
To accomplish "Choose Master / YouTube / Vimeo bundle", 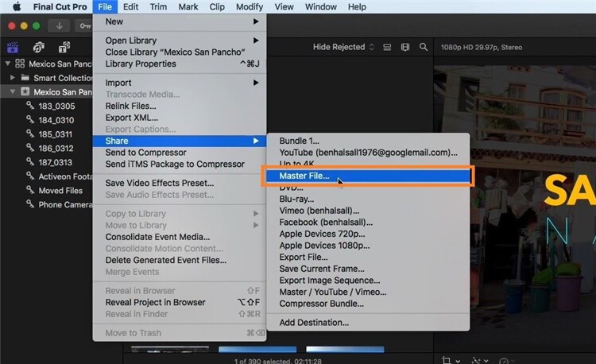I will point(368,292).
